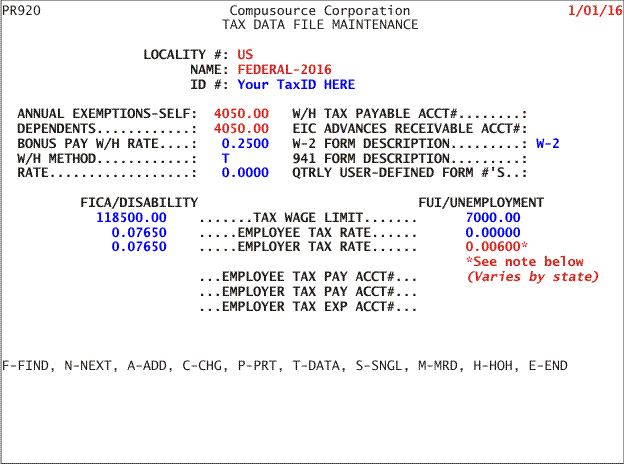Click the red See note below text

point(525,262)
